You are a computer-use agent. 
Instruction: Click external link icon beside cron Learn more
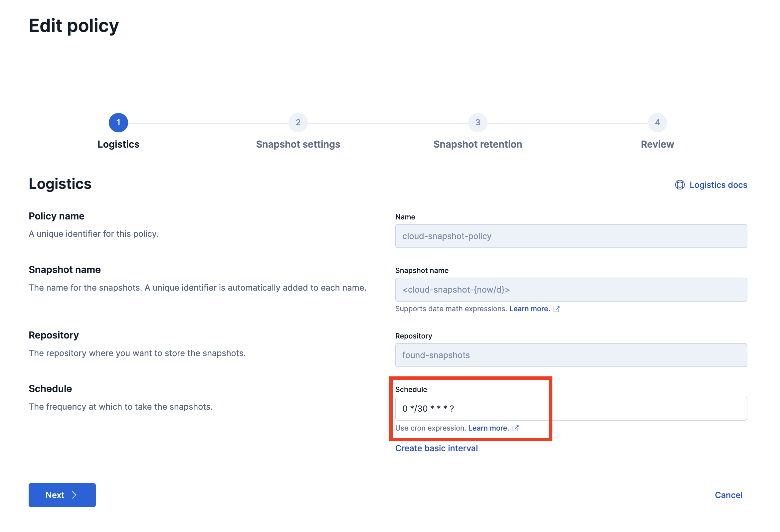pyautogui.click(x=516, y=428)
